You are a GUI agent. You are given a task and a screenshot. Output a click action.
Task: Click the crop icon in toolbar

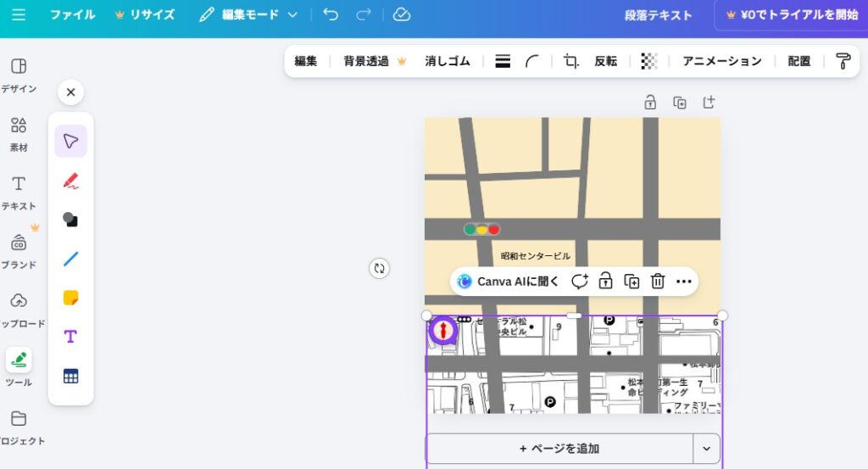point(571,61)
